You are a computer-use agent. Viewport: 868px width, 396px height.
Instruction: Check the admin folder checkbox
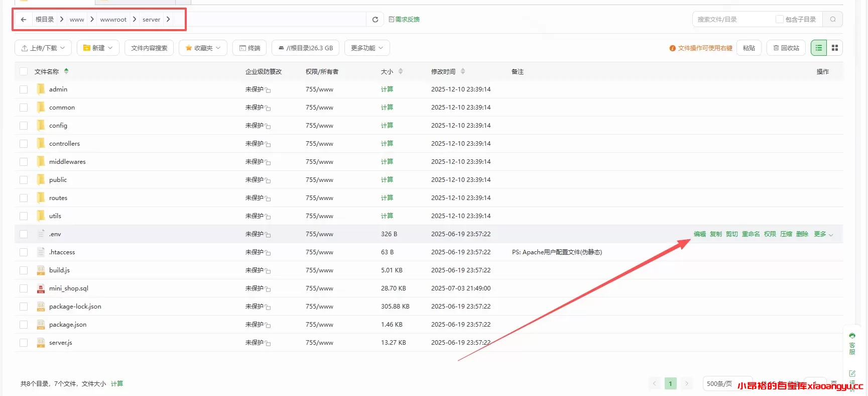tap(24, 89)
